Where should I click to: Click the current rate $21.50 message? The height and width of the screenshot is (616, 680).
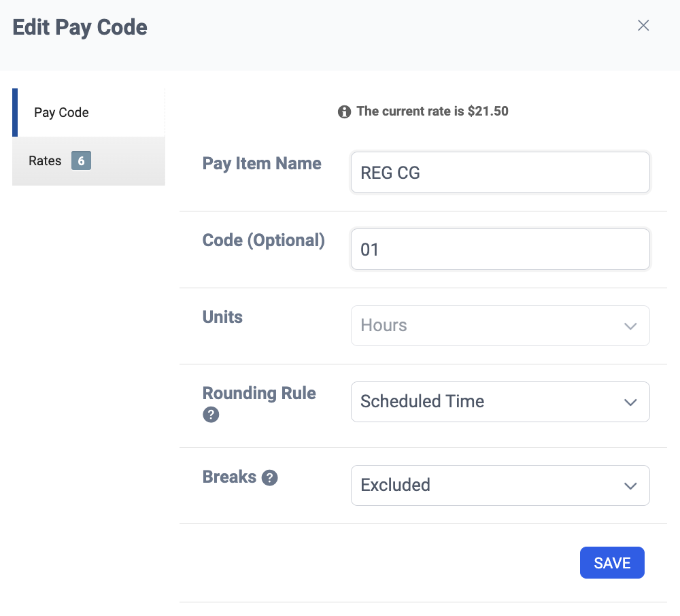point(432,112)
